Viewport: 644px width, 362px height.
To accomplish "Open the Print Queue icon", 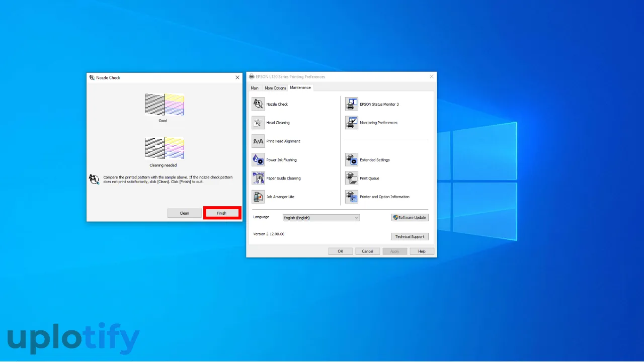I will coord(352,178).
